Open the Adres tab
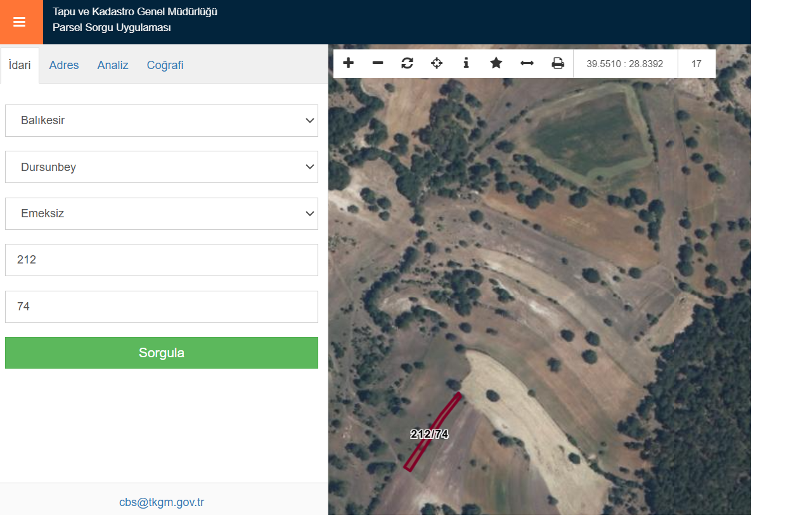 click(x=64, y=65)
